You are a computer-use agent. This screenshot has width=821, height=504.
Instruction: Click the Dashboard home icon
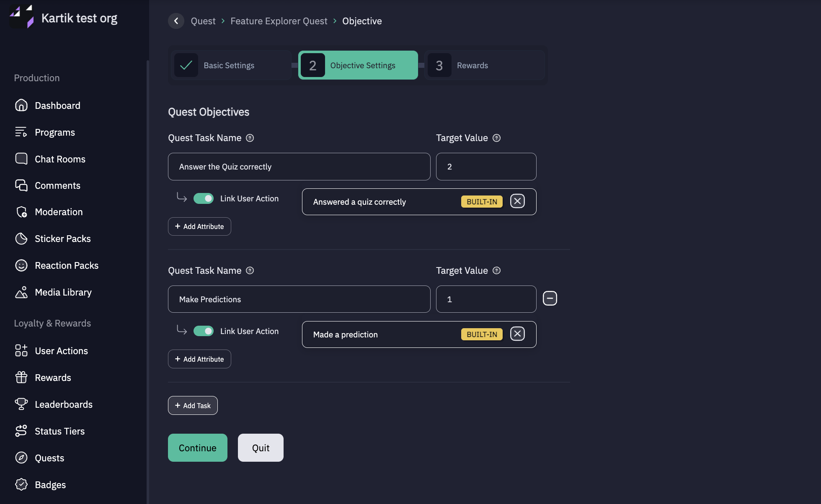tap(21, 105)
